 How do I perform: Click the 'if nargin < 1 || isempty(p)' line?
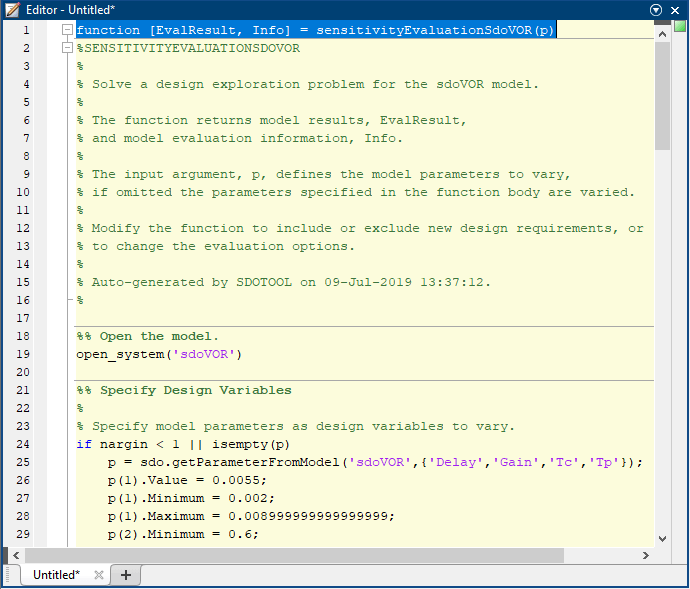[183, 444]
